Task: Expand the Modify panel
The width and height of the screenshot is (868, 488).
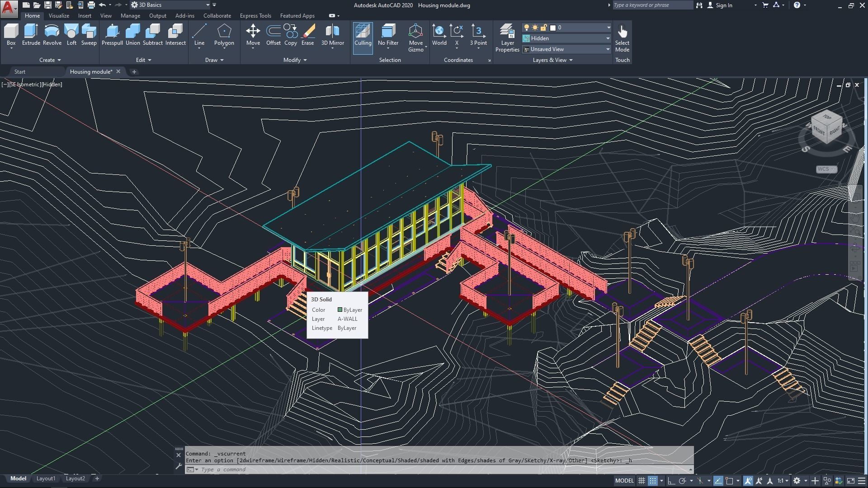Action: coord(295,60)
